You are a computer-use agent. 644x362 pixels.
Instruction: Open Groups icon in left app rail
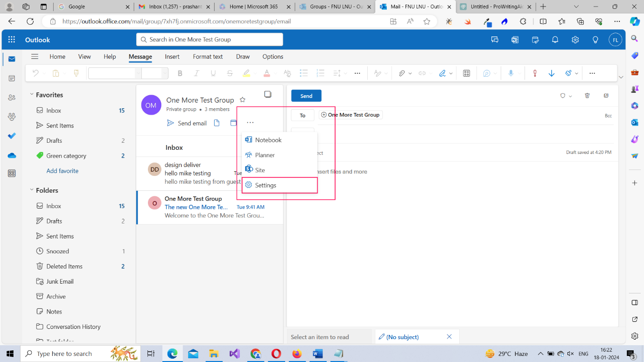point(12,117)
